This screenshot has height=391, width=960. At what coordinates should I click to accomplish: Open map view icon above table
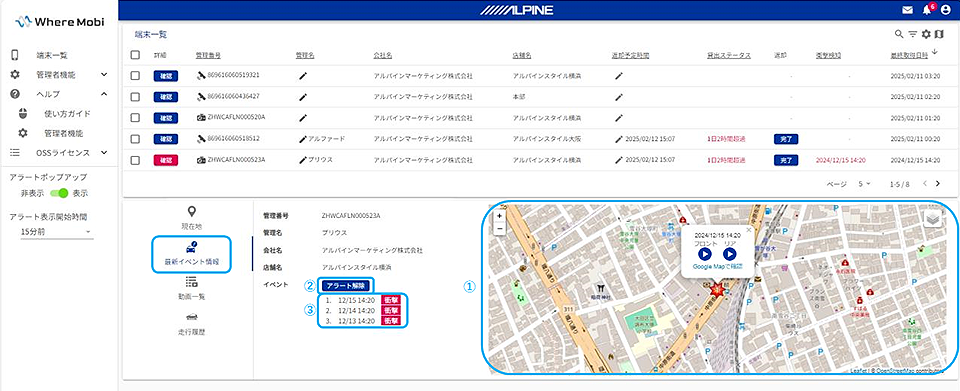click(939, 34)
